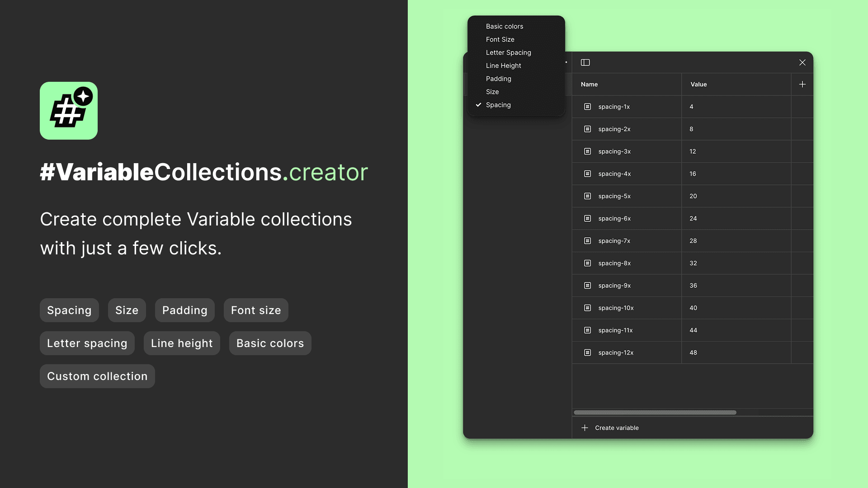This screenshot has height=488, width=868.
Task: Select the checked Spacing collection item
Action: click(498, 105)
